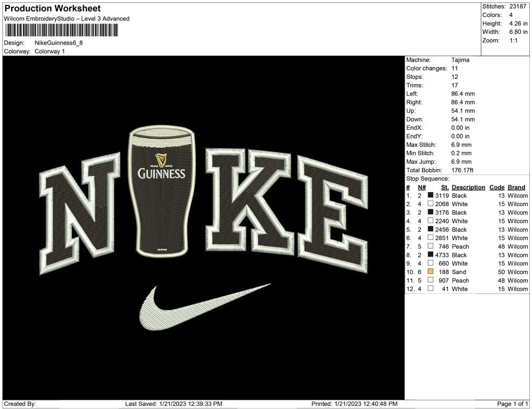Click the 'Left:' measurement label

412,93
